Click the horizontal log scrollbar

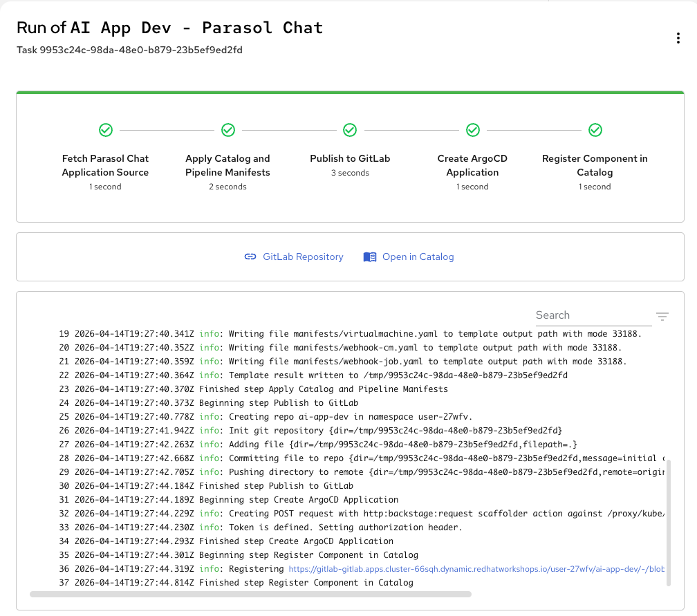[x=250, y=594]
